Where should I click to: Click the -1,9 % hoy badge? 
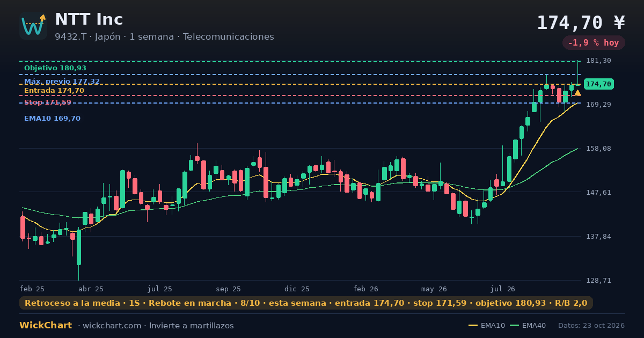click(594, 43)
